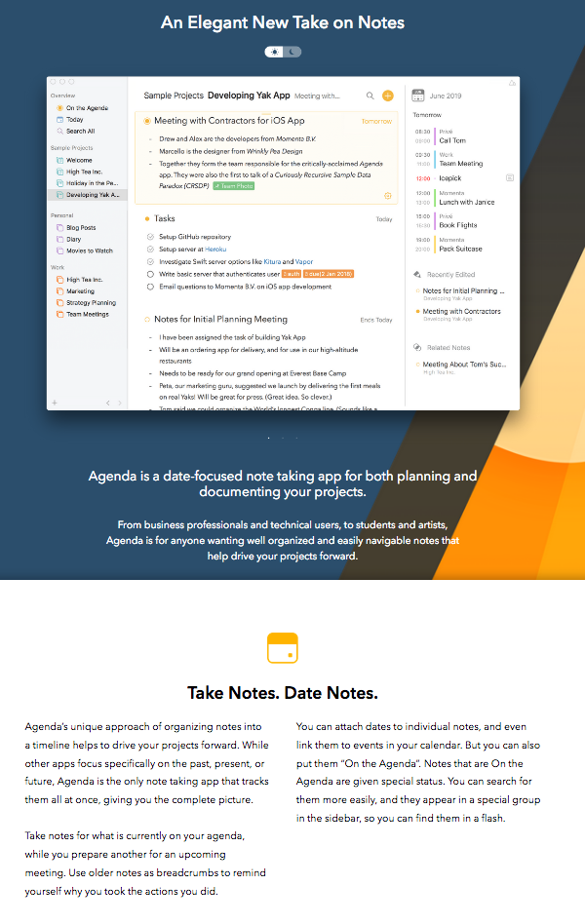Viewport: 585px width, 924px height.
Task: Click the sidebar forward arrow
Action: click(x=120, y=404)
